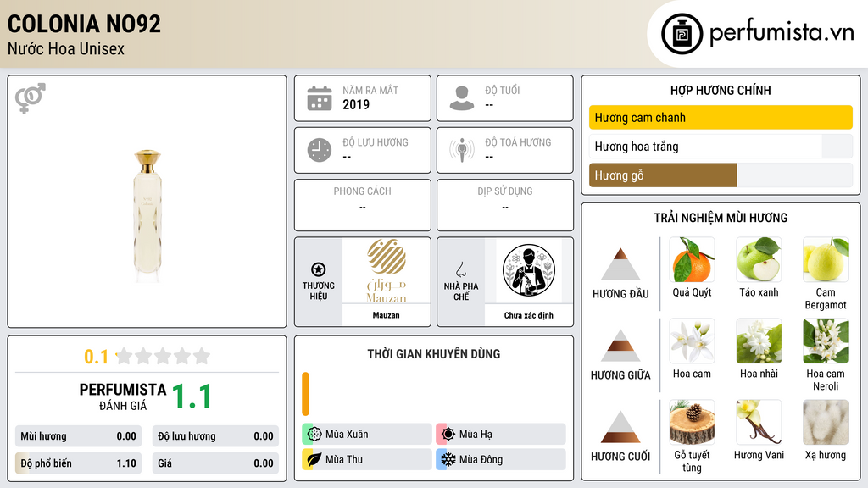Click the Mùa Xuân flower icon
Screen dimensions: 868x488
(314, 435)
